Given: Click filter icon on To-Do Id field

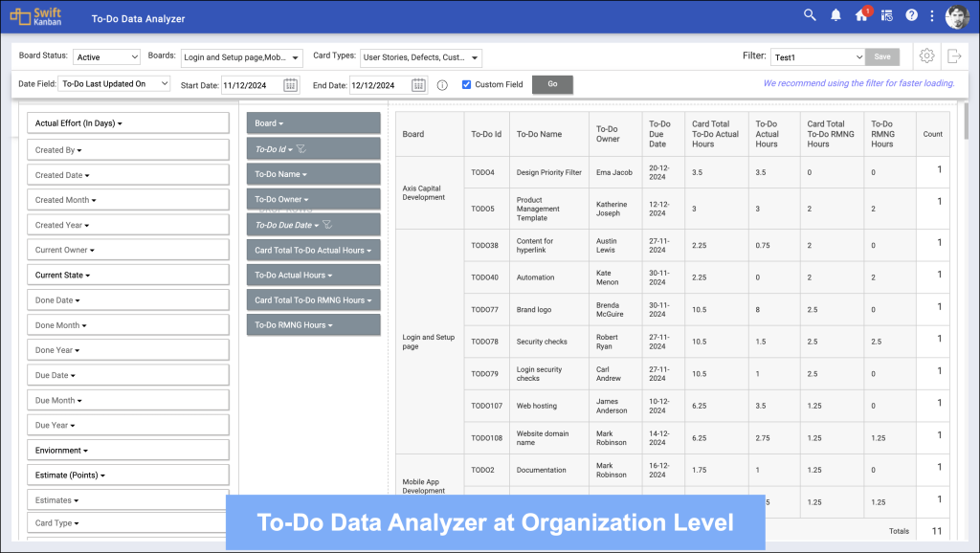Looking at the screenshot, I should [x=301, y=148].
